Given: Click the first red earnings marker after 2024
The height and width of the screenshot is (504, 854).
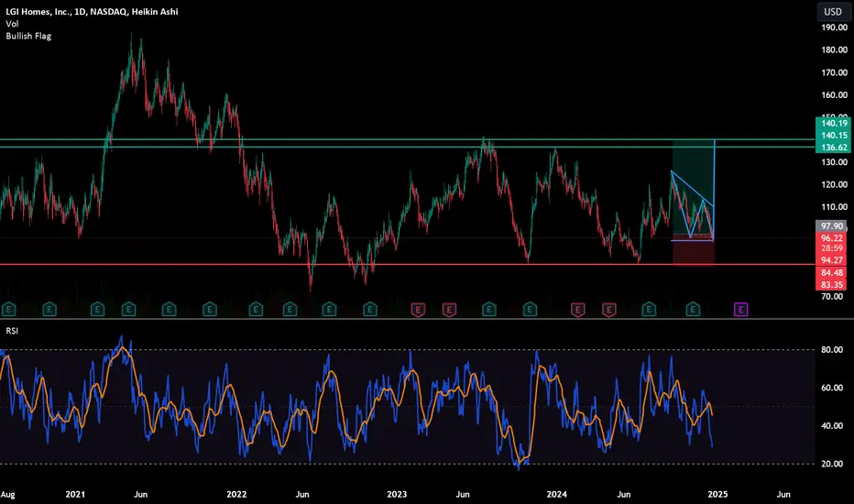Looking at the screenshot, I should coord(577,310).
